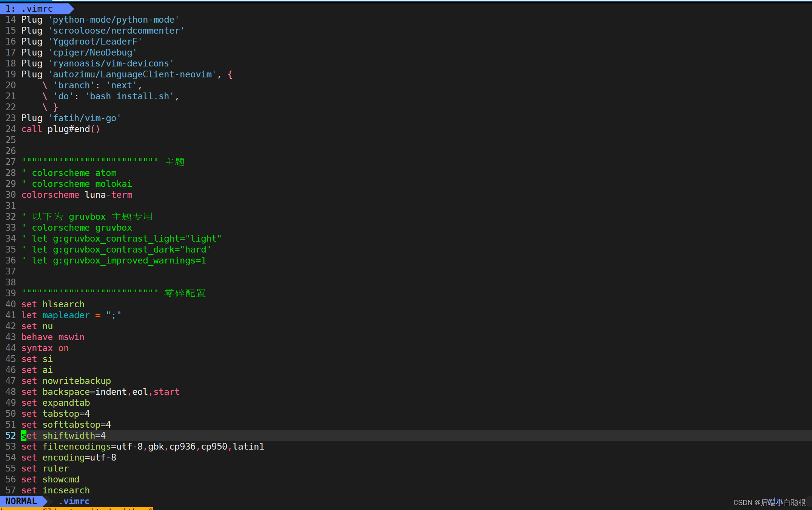This screenshot has width=812, height=510.
Task: Click the gruvbox_contrast_dark comment line
Action: (116, 250)
